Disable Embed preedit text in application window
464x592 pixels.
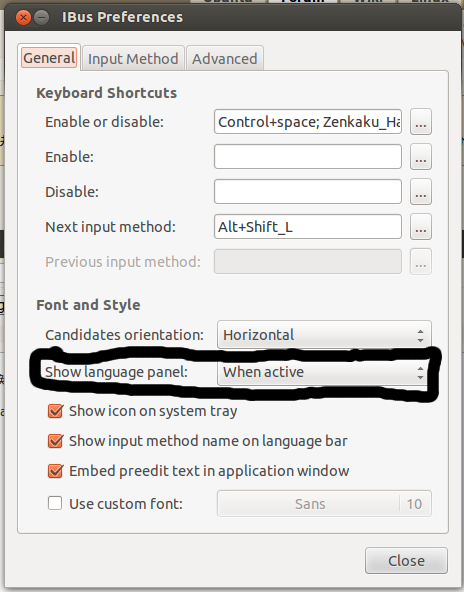pos(55,471)
